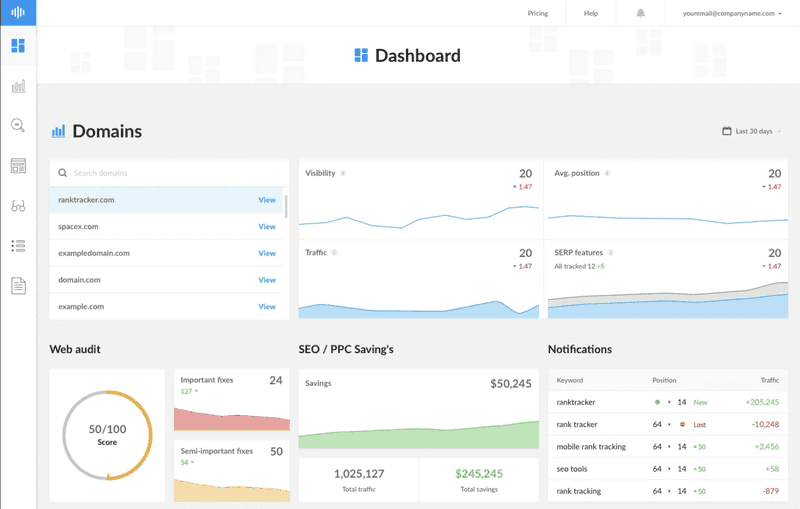This screenshot has height=509, width=800.
Task: Open the bar chart icon in sidebar
Action: [x=18, y=87]
